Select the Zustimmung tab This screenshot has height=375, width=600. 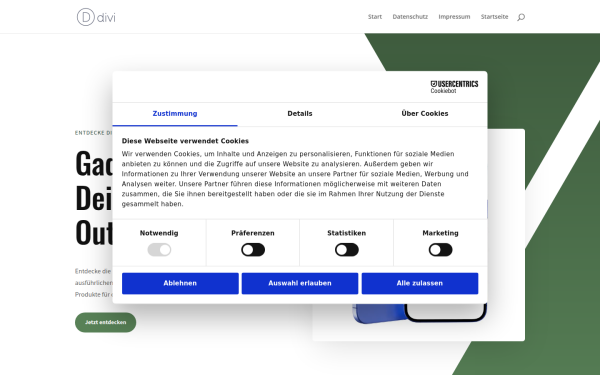[x=175, y=114]
